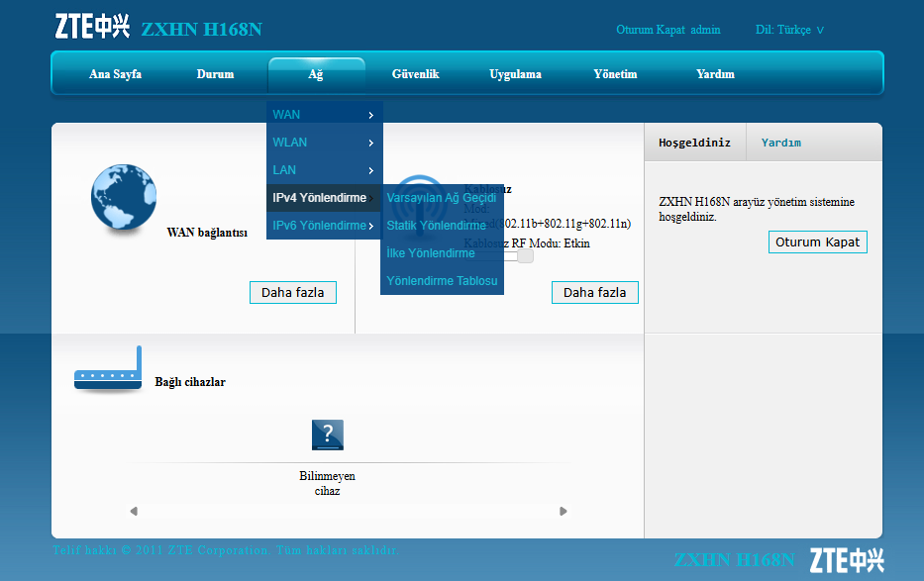Click the ZXHN H168N footer text
This screenshot has height=581, width=924.
coord(734,560)
